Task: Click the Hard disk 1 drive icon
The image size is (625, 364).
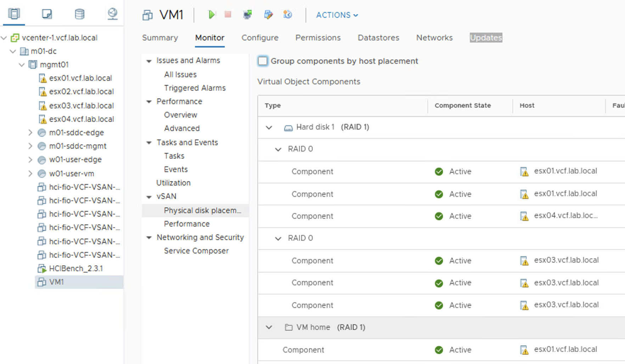Action: click(288, 127)
